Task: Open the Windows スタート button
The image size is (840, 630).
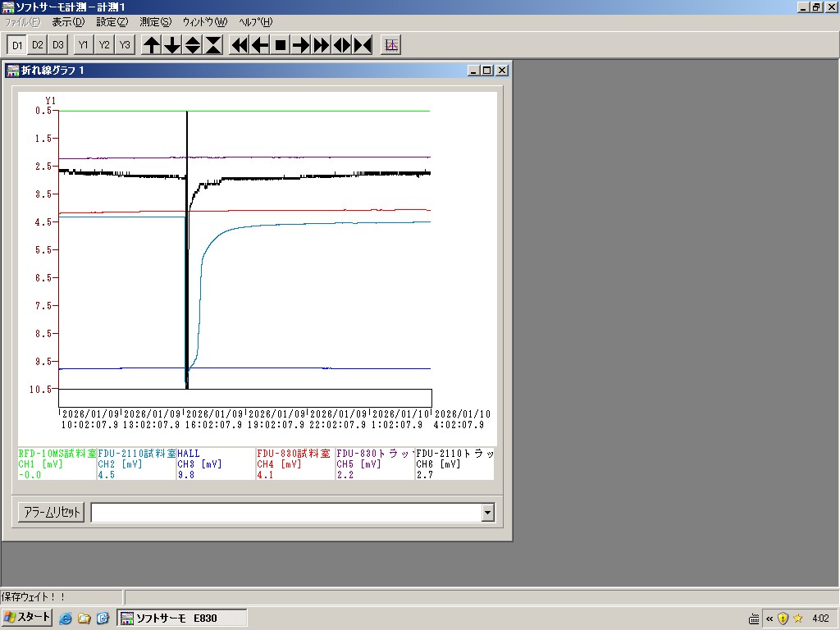Action: [27, 618]
